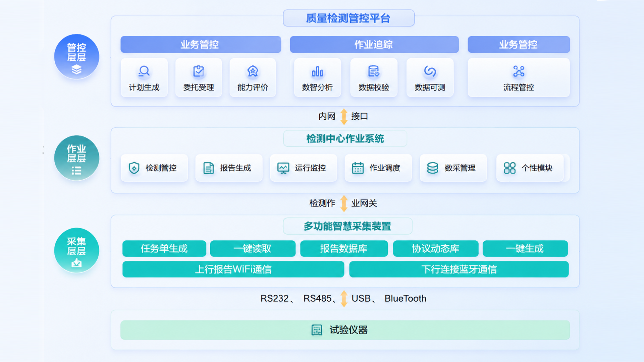
Task: Select the 作业追踪 header tab
Action: tap(374, 44)
